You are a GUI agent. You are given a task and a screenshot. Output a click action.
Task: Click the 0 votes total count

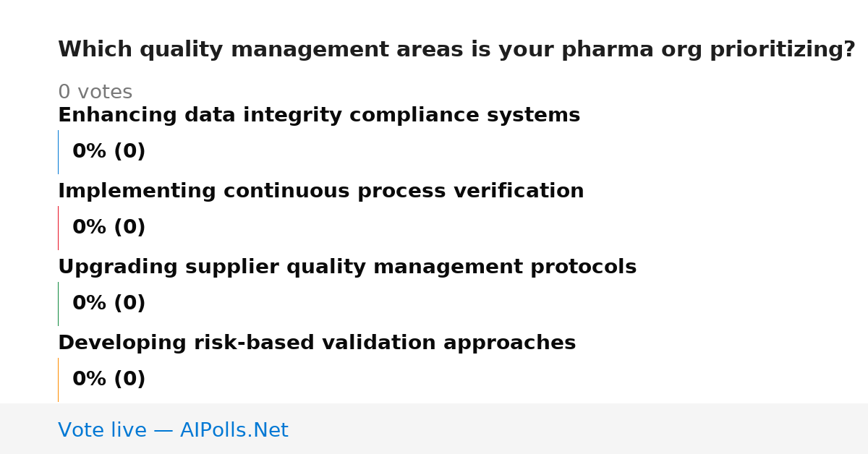(95, 93)
